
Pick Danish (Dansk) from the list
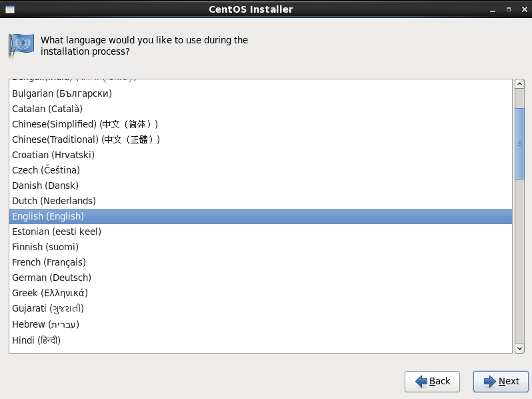[x=261, y=185]
